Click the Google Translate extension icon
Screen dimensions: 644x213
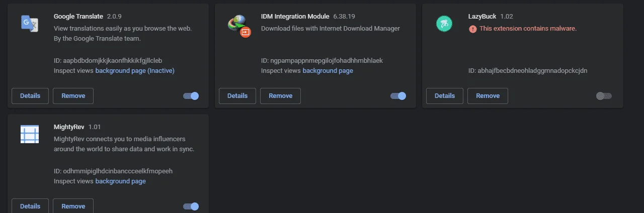click(30, 24)
